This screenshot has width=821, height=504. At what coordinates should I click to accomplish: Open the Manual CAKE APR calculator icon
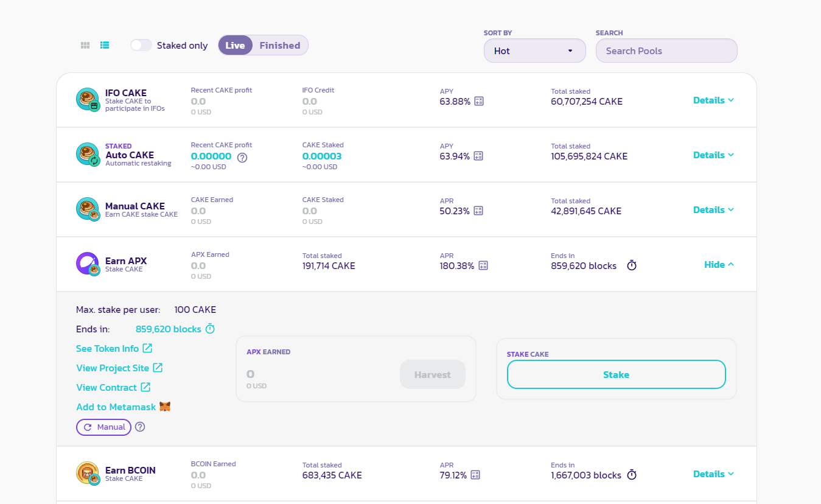478,211
